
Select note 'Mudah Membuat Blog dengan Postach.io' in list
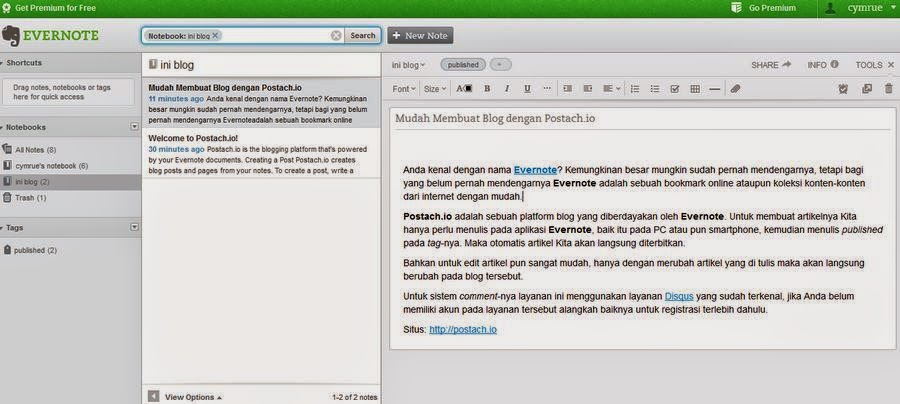click(x=261, y=103)
